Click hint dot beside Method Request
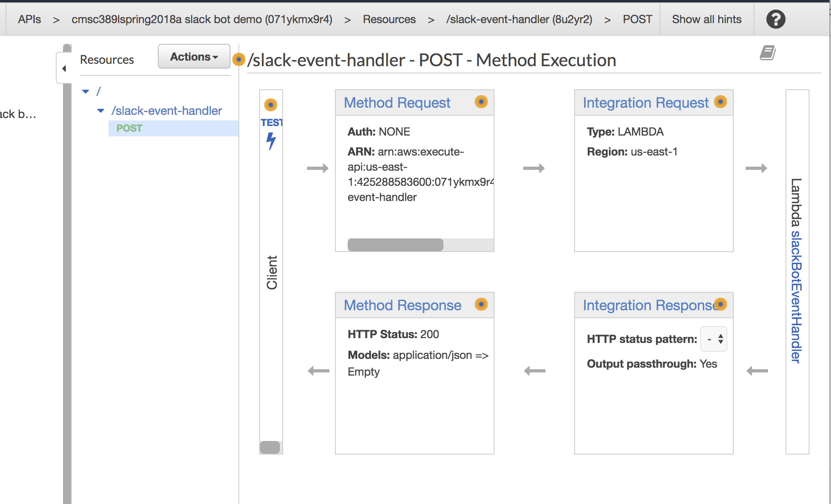 (481, 102)
